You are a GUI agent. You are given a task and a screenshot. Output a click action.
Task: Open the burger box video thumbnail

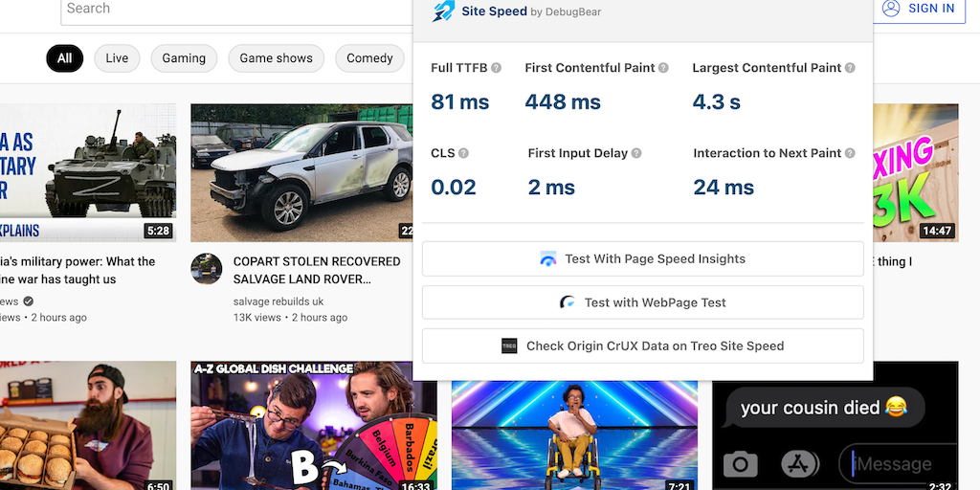click(x=87, y=426)
